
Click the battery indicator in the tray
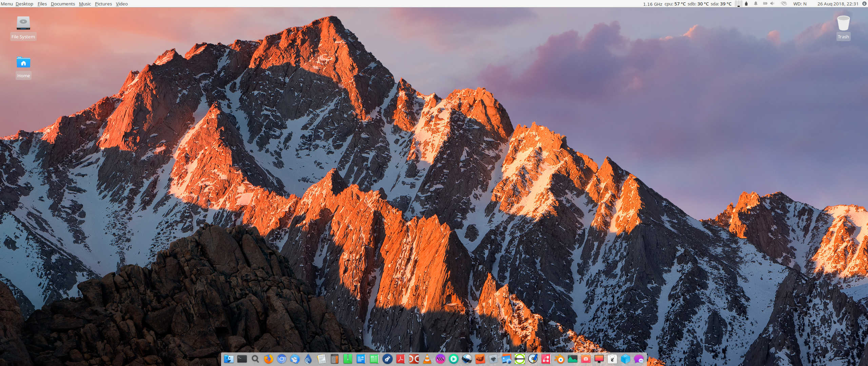tap(765, 3)
